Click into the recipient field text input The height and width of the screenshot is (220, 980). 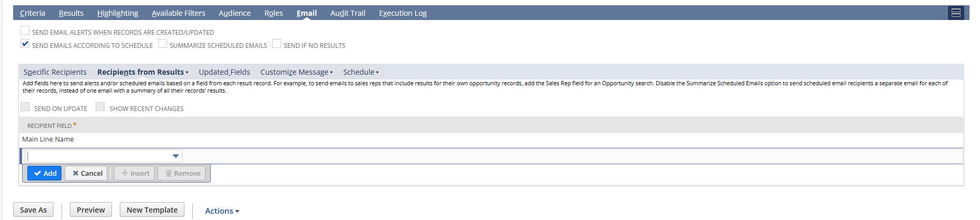click(98, 156)
